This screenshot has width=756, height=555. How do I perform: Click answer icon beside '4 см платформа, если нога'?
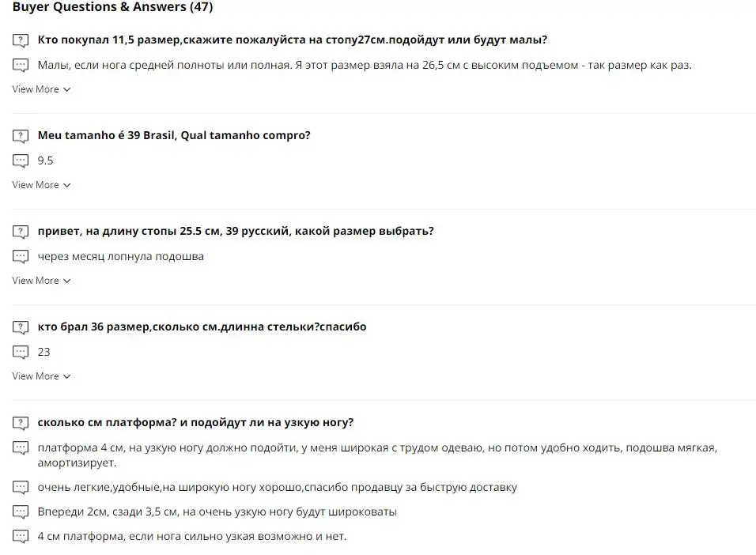(21, 537)
